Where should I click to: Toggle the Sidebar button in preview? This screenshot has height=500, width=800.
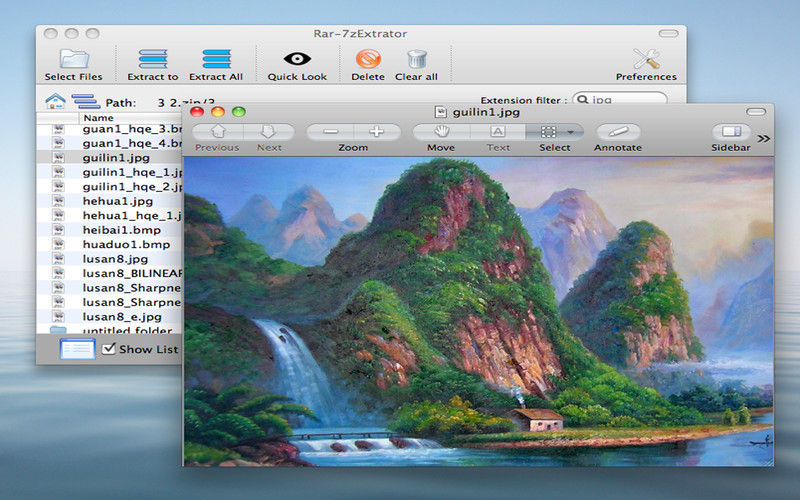pyautogui.click(x=731, y=132)
